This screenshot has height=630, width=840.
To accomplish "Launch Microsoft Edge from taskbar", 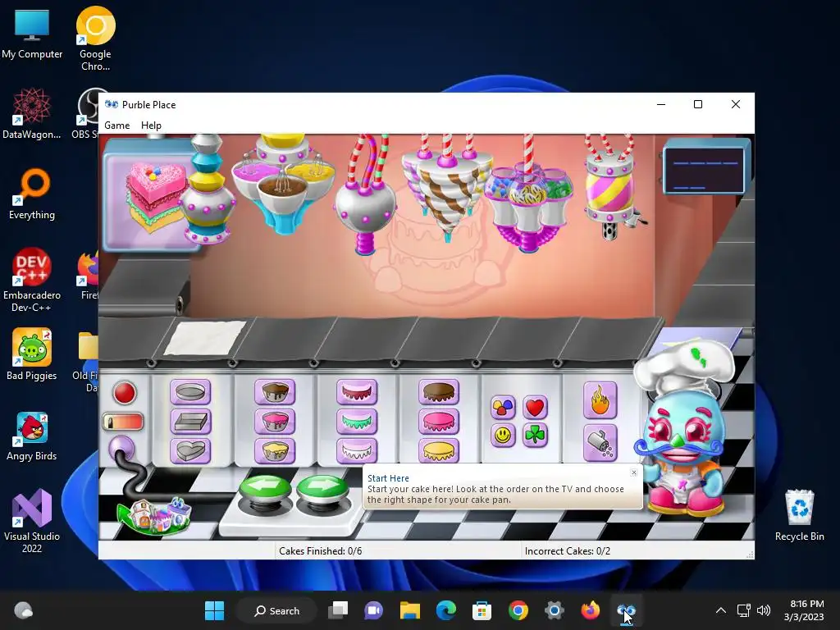I will pyautogui.click(x=445, y=610).
